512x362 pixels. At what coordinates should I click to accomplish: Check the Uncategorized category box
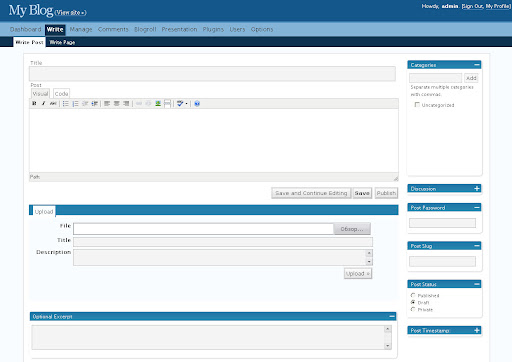[x=417, y=105]
